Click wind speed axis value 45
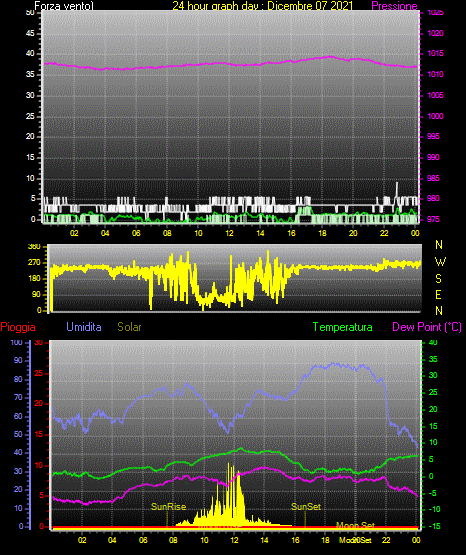Screen dimensions: 466x555 coord(30,34)
